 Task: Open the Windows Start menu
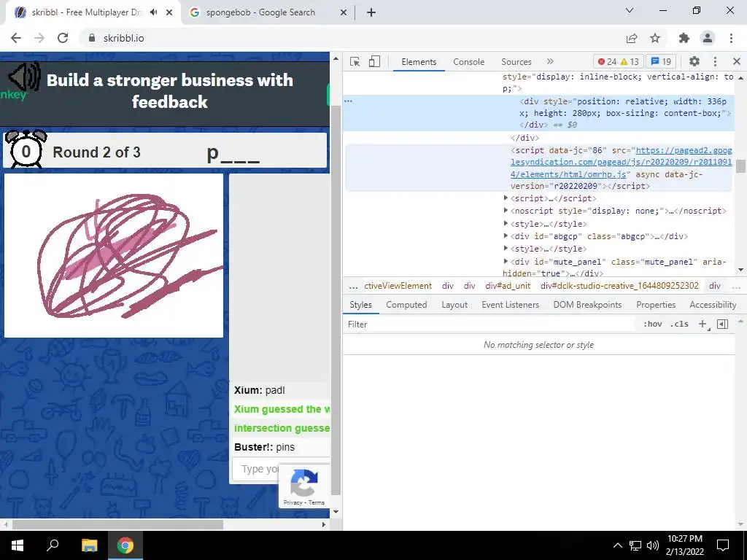(x=18, y=545)
